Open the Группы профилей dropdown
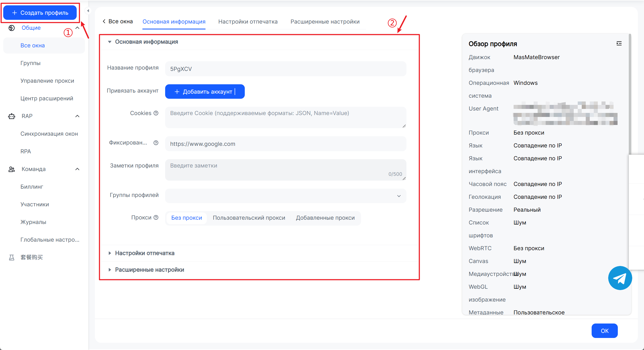644x350 pixels. 285,196
